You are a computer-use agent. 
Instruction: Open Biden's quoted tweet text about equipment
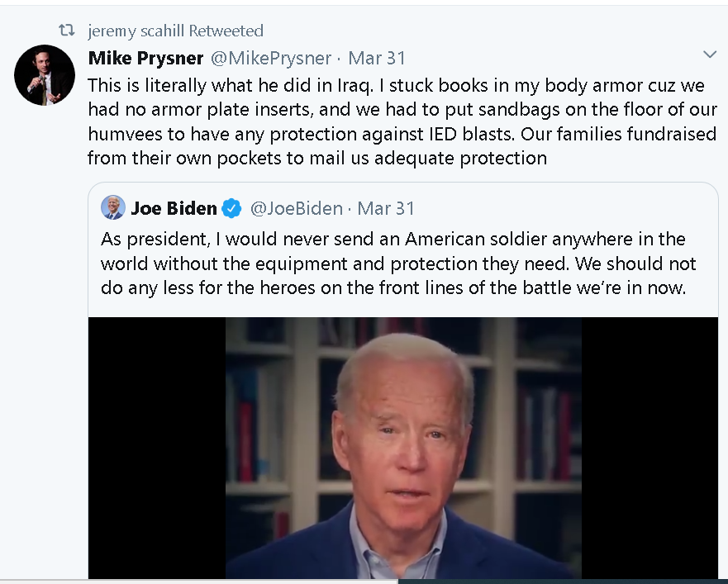[398, 264]
